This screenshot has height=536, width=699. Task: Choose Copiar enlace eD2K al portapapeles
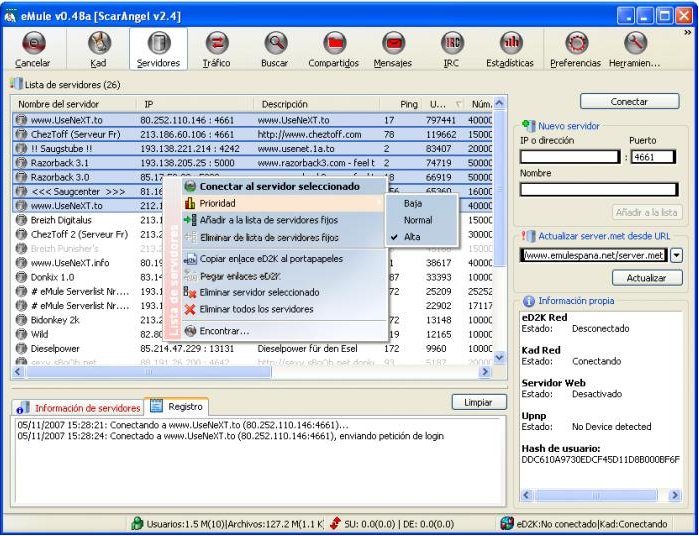284,259
